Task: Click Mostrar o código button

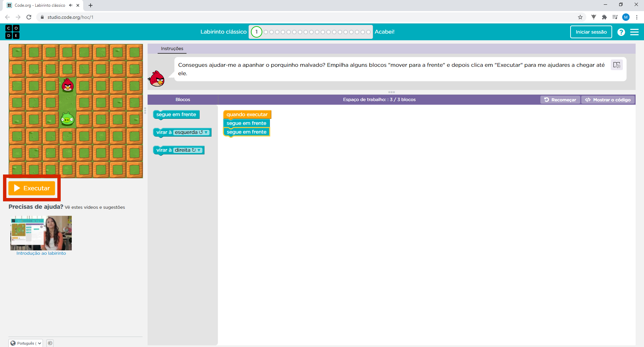Action: tap(608, 100)
